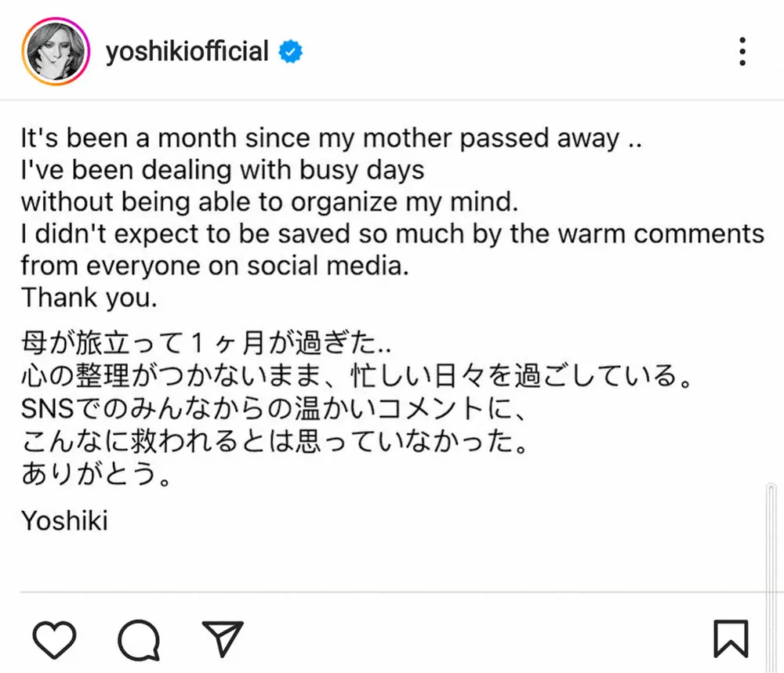784x673 pixels.
Task: Expand post options with the vertical ellipsis
Action: click(x=742, y=50)
